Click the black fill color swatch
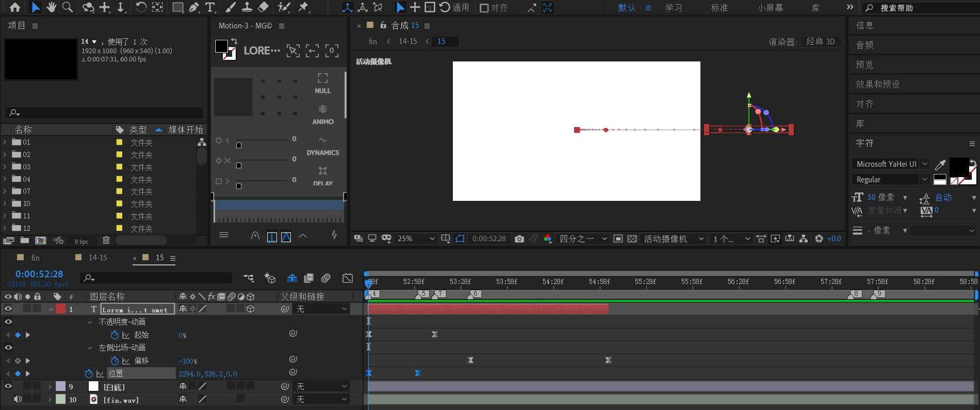Viewport: 980px width, 410px height. point(959,167)
